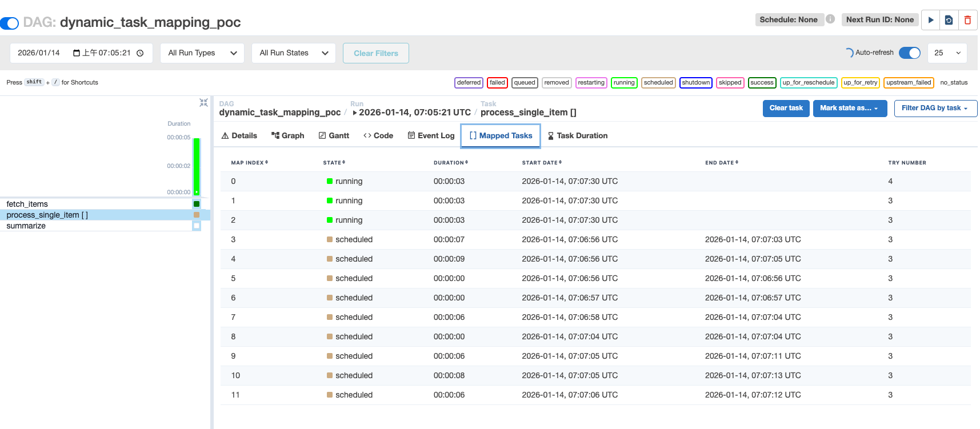Image resolution: width=980 pixels, height=429 pixels.
Task: Select the green fetch_items status square
Action: click(x=197, y=204)
